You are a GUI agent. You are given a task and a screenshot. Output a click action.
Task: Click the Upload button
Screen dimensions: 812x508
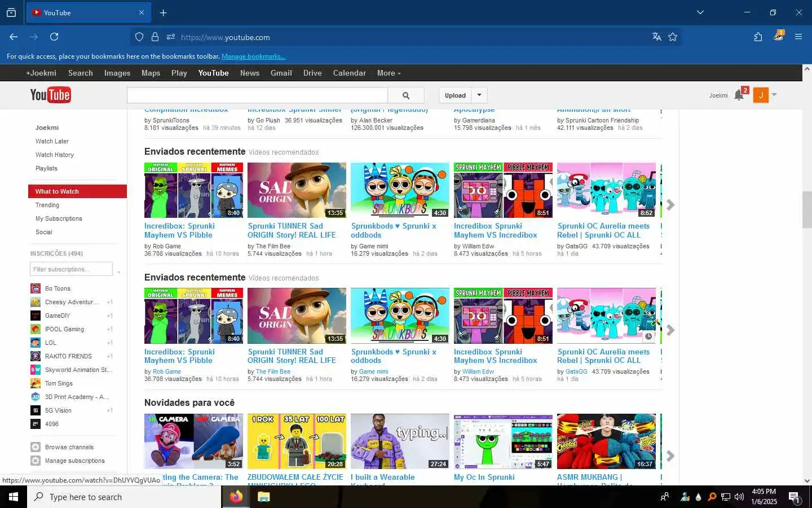[x=455, y=95]
